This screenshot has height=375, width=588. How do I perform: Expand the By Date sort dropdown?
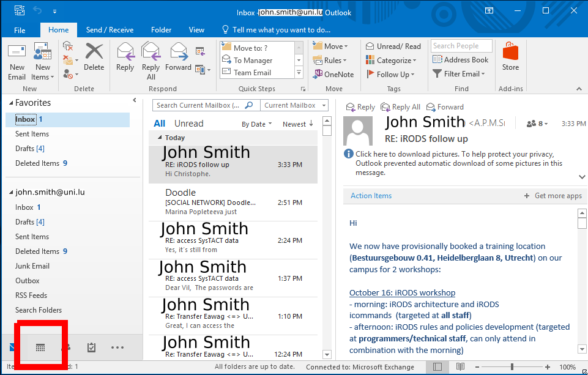(x=256, y=124)
